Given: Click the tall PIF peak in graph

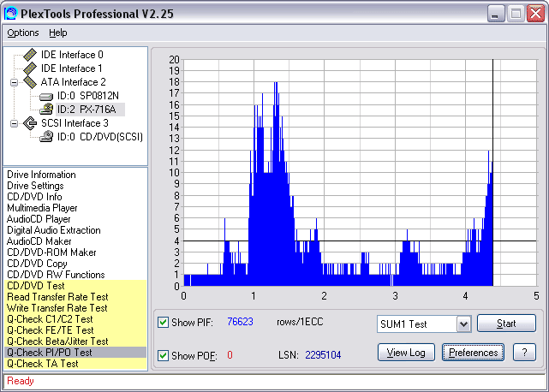Looking at the screenshot, I should tap(276, 184).
